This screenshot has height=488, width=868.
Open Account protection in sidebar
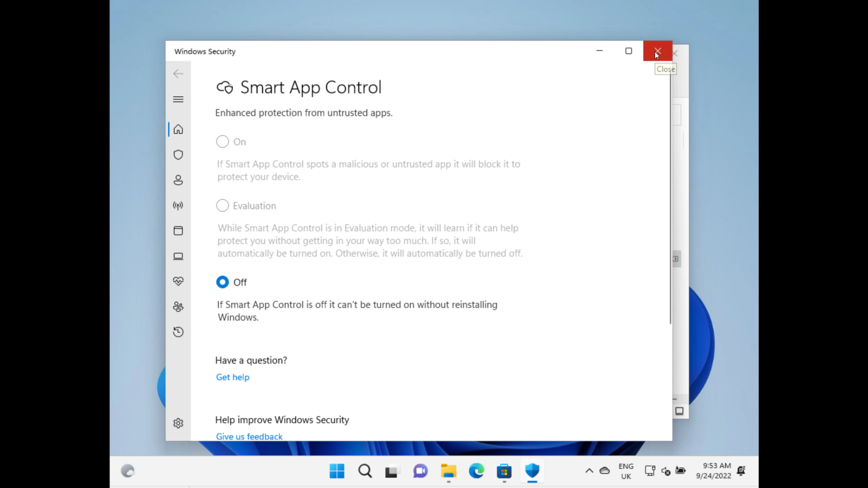(178, 180)
